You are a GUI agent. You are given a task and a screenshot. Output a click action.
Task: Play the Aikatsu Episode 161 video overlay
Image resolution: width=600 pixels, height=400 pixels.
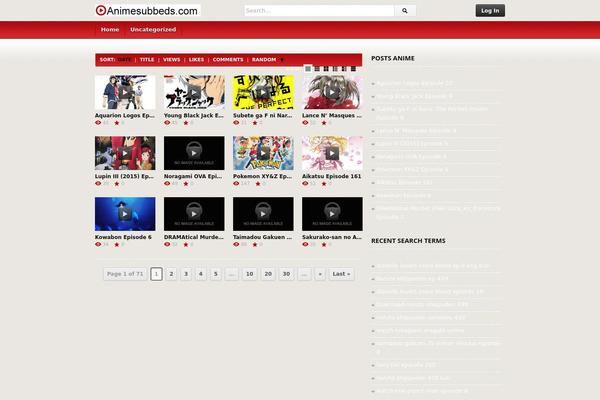(332, 153)
